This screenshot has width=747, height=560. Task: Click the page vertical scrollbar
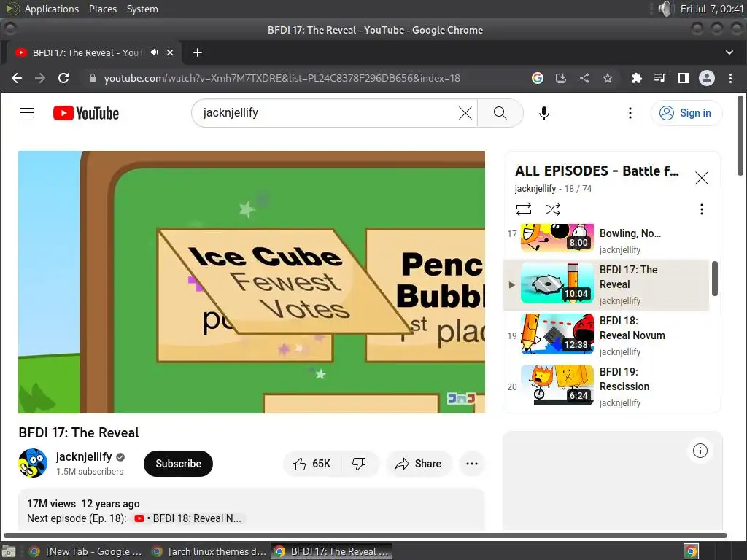[740, 136]
